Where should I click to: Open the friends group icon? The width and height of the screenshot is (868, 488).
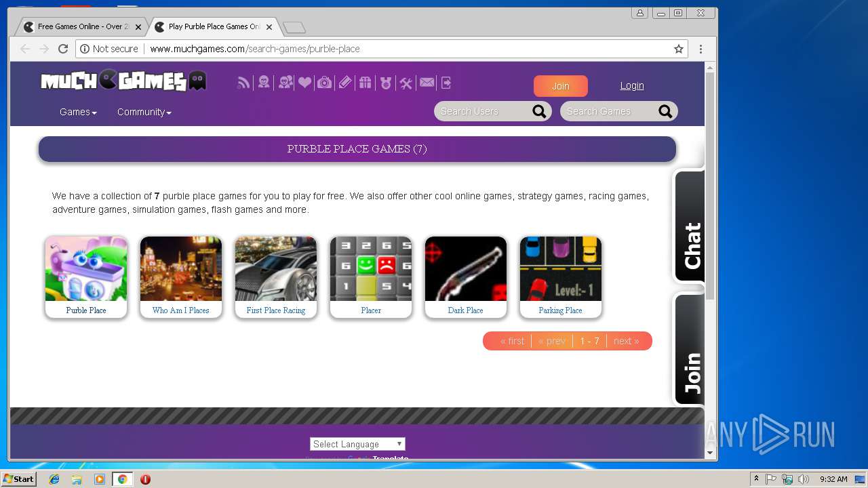pyautogui.click(x=285, y=83)
